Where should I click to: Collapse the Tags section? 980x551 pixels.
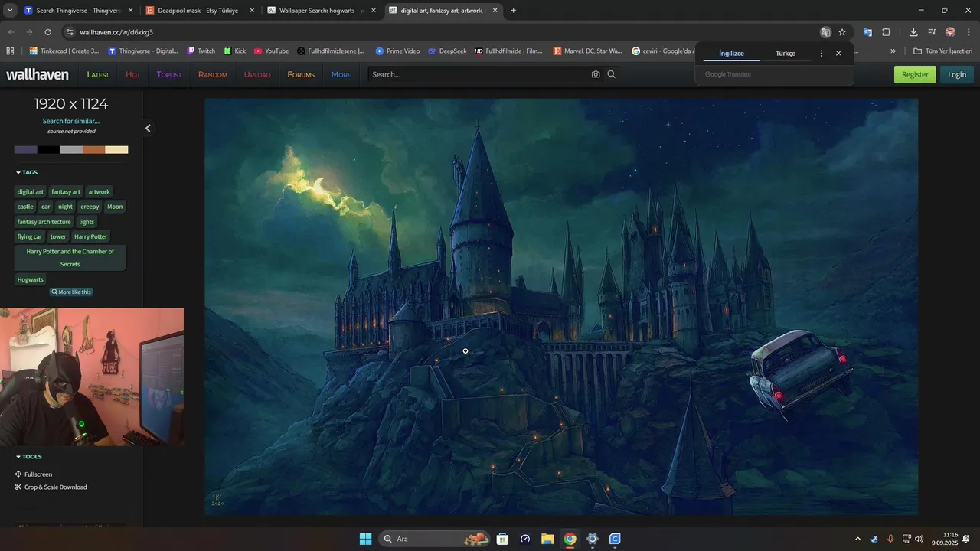click(27, 172)
